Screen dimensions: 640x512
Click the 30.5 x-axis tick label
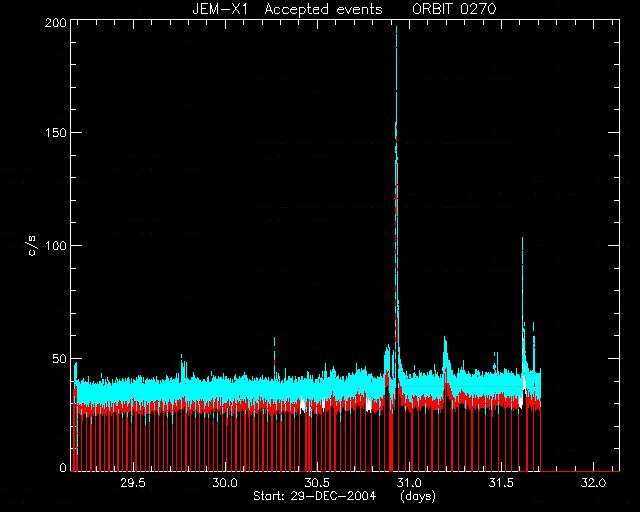click(317, 483)
